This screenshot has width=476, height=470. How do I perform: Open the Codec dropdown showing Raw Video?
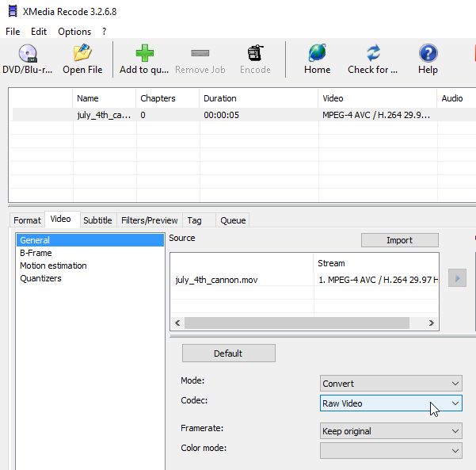[390, 403]
